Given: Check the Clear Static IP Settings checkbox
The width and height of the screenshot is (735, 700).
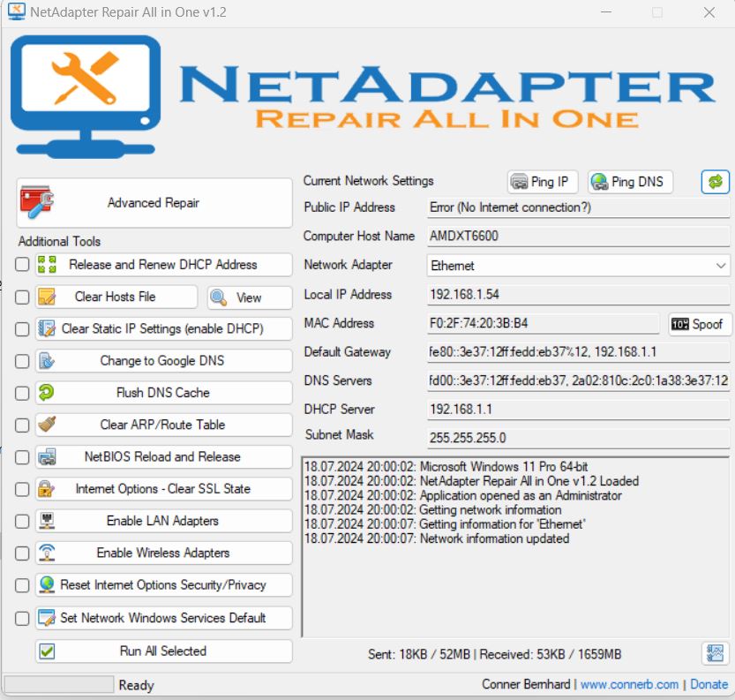Looking at the screenshot, I should point(22,329).
